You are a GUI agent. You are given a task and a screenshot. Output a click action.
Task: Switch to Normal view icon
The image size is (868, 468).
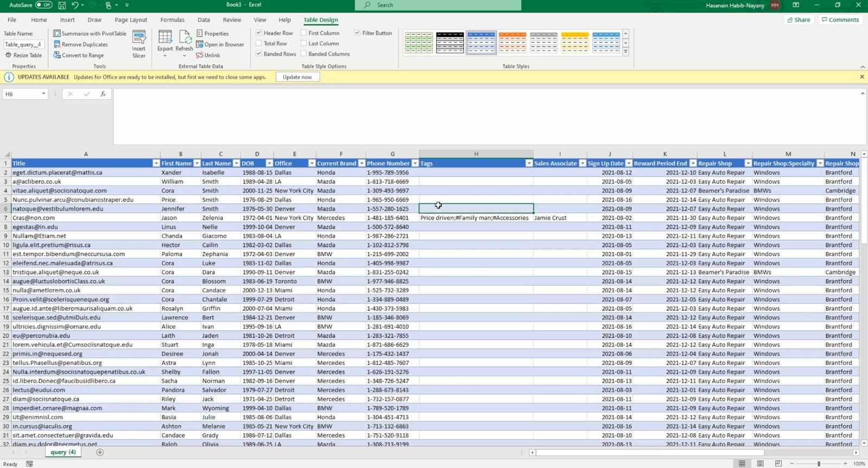742,464
